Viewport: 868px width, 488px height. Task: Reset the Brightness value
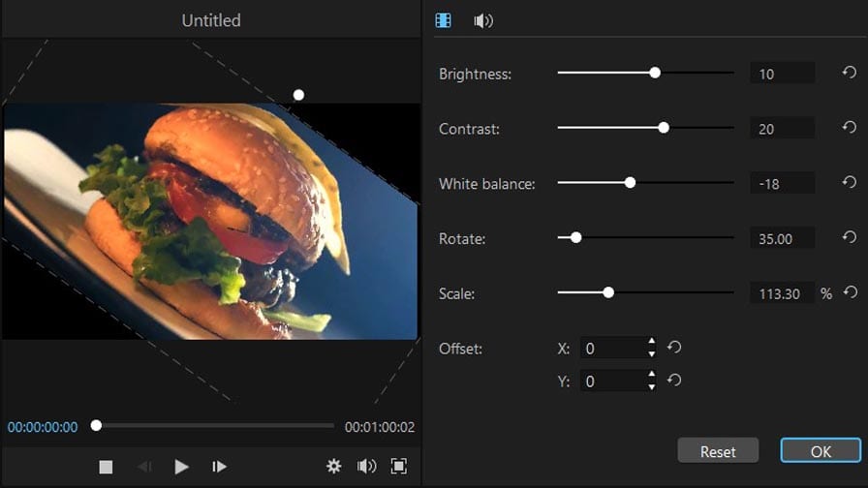[x=850, y=73]
